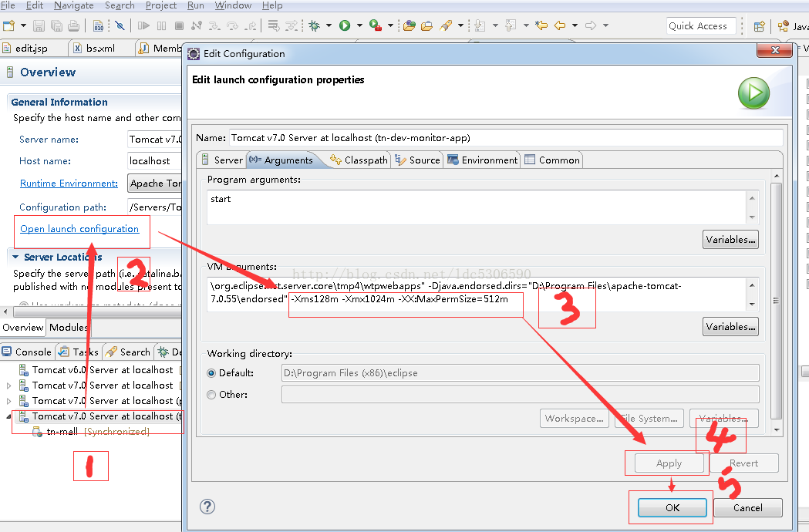The height and width of the screenshot is (532, 809).
Task: Click the Runtime Environment link
Action: point(69,184)
